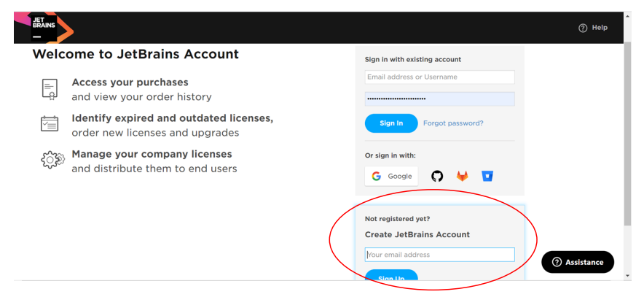Click Manage your company licenses text
The width and height of the screenshot is (644, 297).
[152, 154]
